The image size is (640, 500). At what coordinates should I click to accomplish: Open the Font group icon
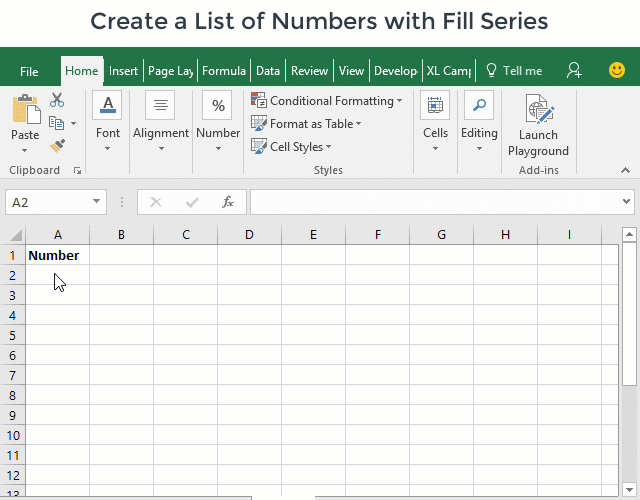pos(107,105)
